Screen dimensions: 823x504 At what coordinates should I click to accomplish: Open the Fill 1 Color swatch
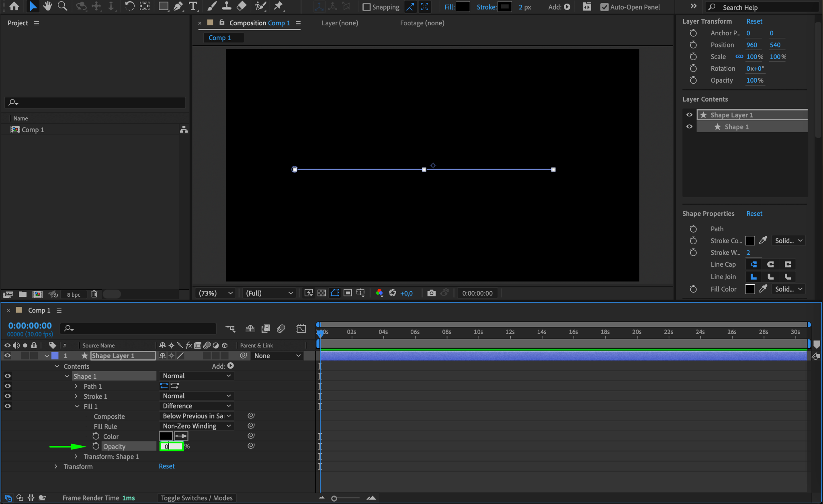coord(166,436)
